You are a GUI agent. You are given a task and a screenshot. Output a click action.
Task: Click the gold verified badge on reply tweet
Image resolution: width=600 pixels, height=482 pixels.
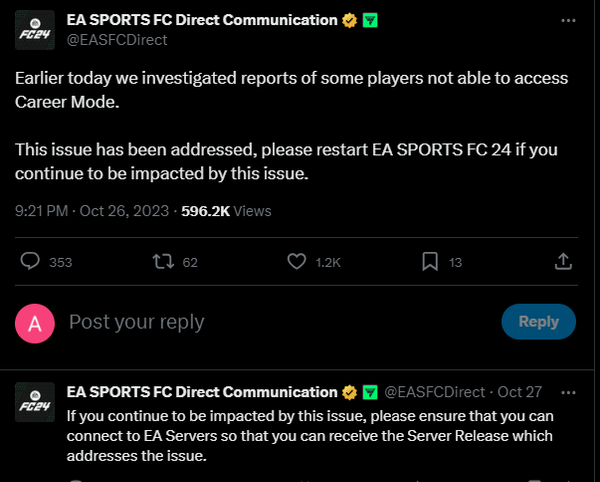coord(349,391)
